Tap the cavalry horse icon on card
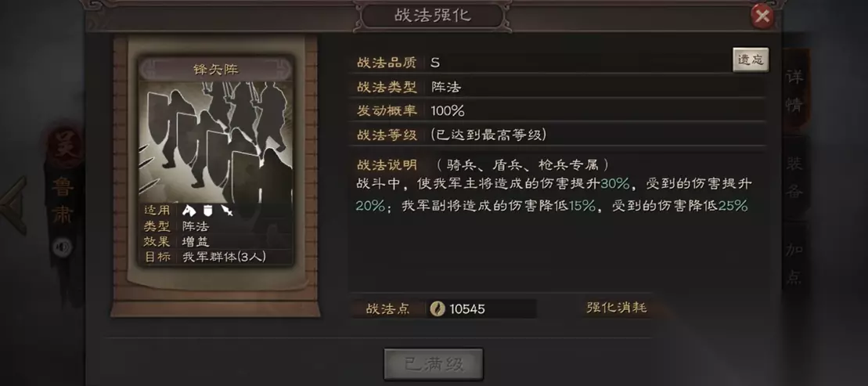This screenshot has width=868, height=386. point(189,211)
